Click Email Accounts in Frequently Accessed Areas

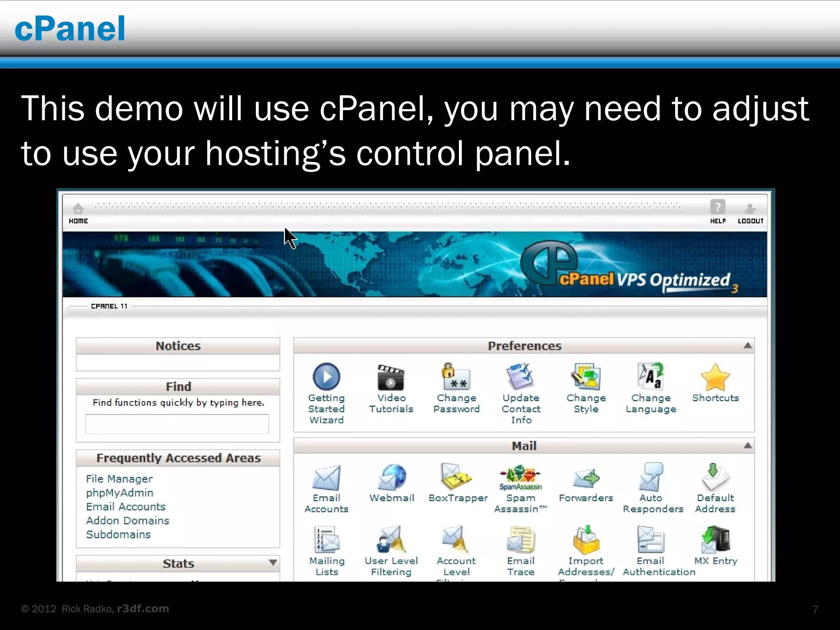click(x=126, y=507)
